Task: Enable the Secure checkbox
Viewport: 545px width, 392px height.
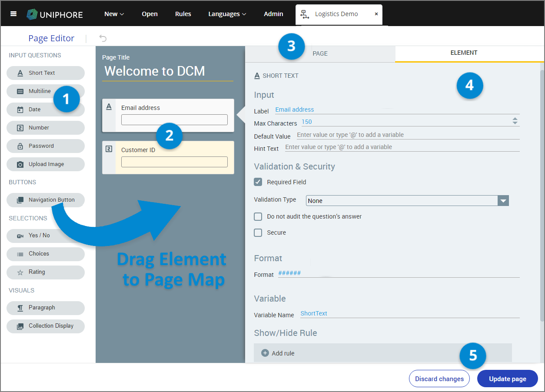Action: [258, 233]
